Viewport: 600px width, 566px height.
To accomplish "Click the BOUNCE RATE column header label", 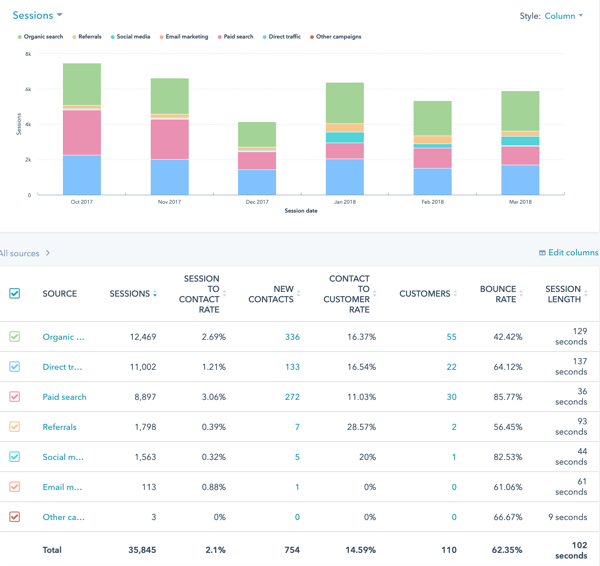I will 498,294.
